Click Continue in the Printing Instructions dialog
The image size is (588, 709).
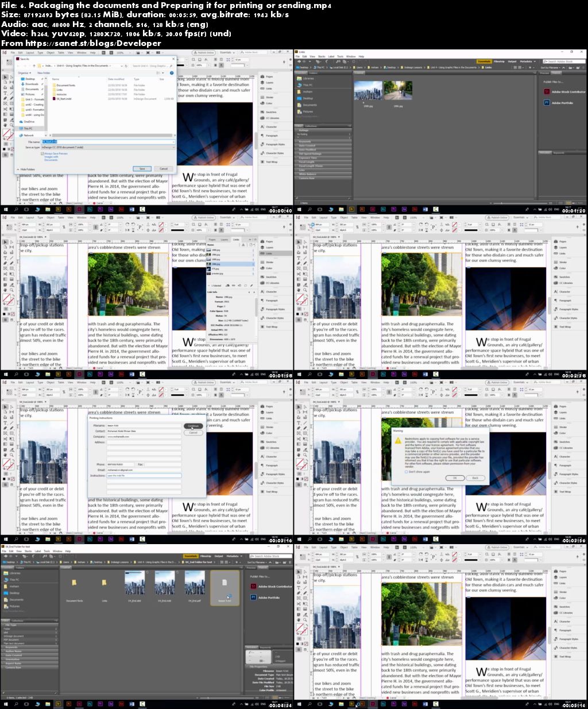coord(193,426)
